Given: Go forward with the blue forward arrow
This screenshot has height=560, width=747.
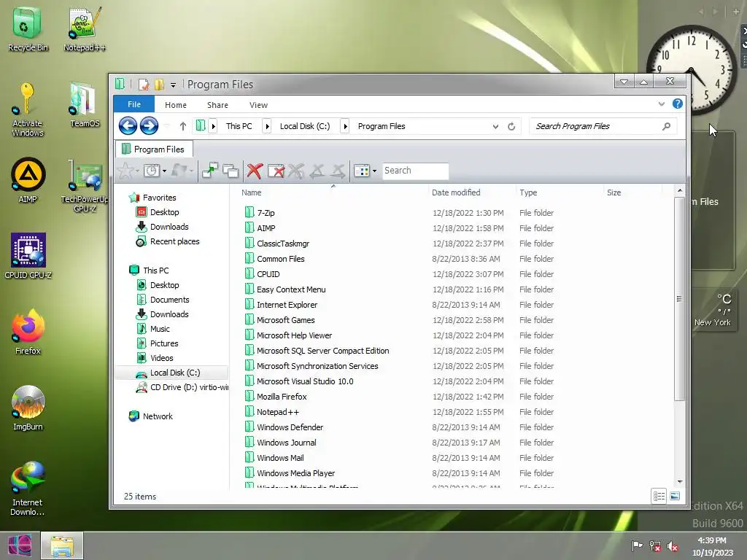Looking at the screenshot, I should tap(149, 126).
